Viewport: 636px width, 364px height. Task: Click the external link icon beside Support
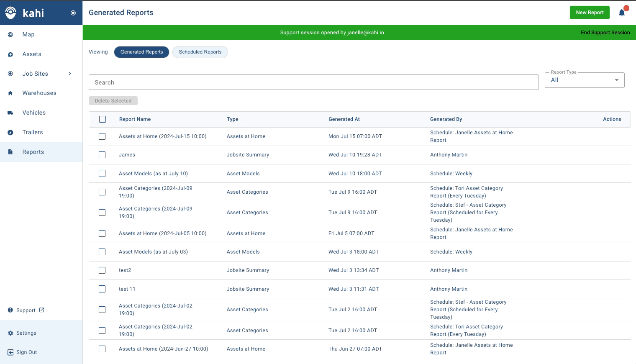pyautogui.click(x=42, y=310)
